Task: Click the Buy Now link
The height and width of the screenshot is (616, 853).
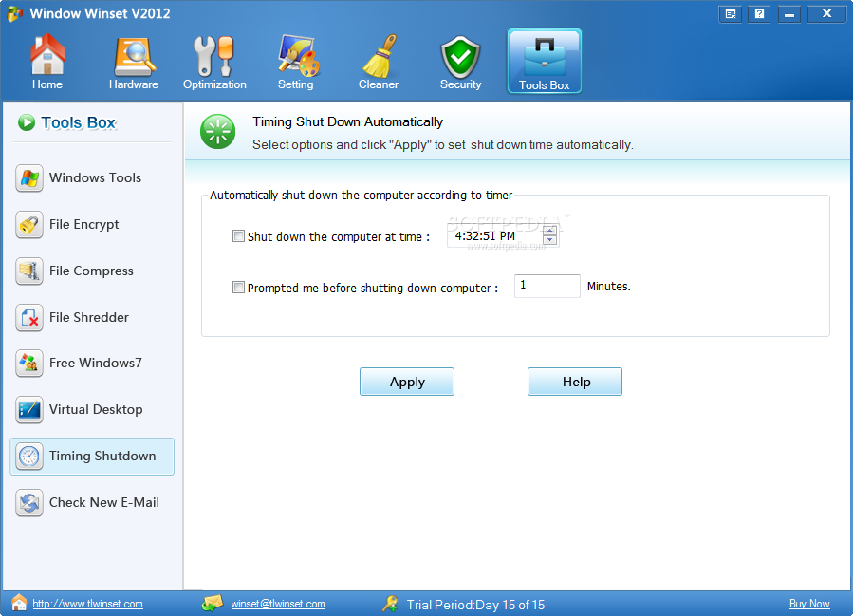Action: pos(809,604)
